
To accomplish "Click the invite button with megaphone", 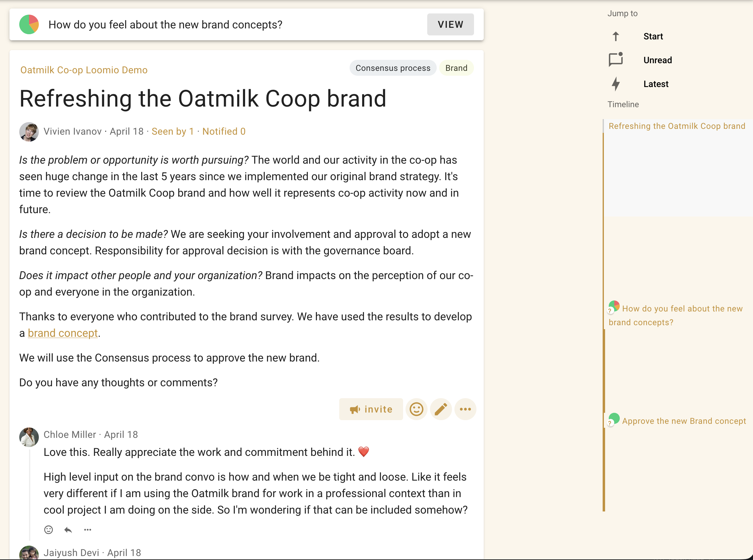I will [x=371, y=409].
